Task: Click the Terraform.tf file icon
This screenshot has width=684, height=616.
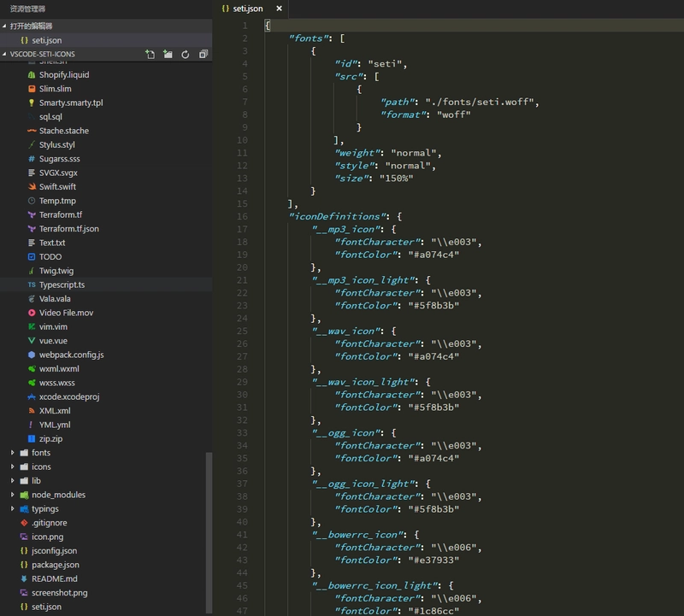Action: [x=32, y=214]
